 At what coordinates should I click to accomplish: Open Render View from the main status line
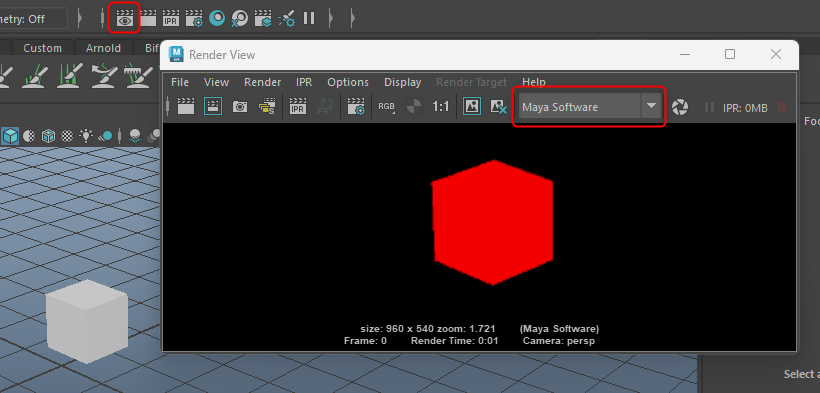pos(124,19)
